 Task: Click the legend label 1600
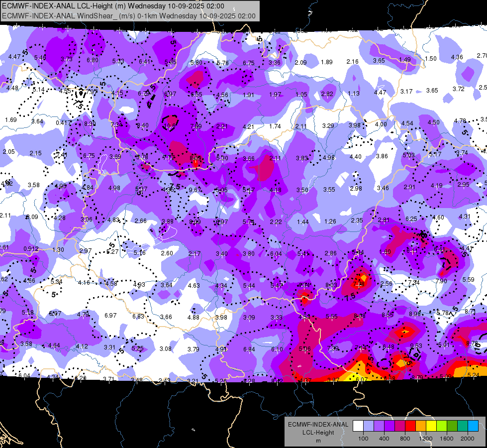[447, 439]
